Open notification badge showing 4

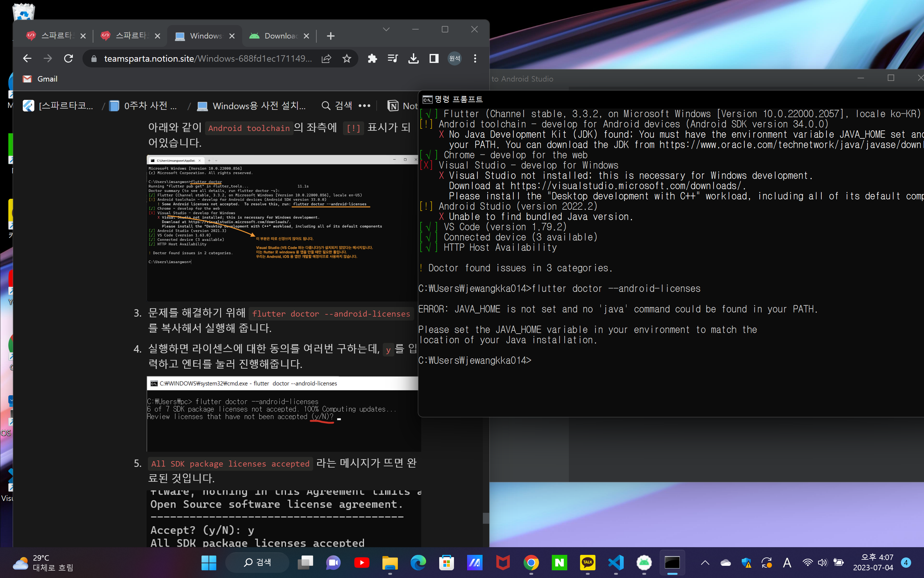906,563
